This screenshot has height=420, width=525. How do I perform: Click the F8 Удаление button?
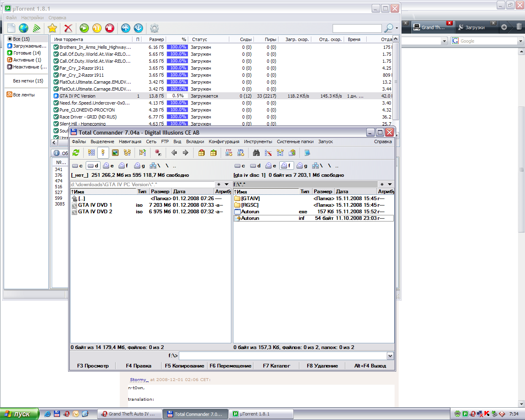[x=322, y=366]
